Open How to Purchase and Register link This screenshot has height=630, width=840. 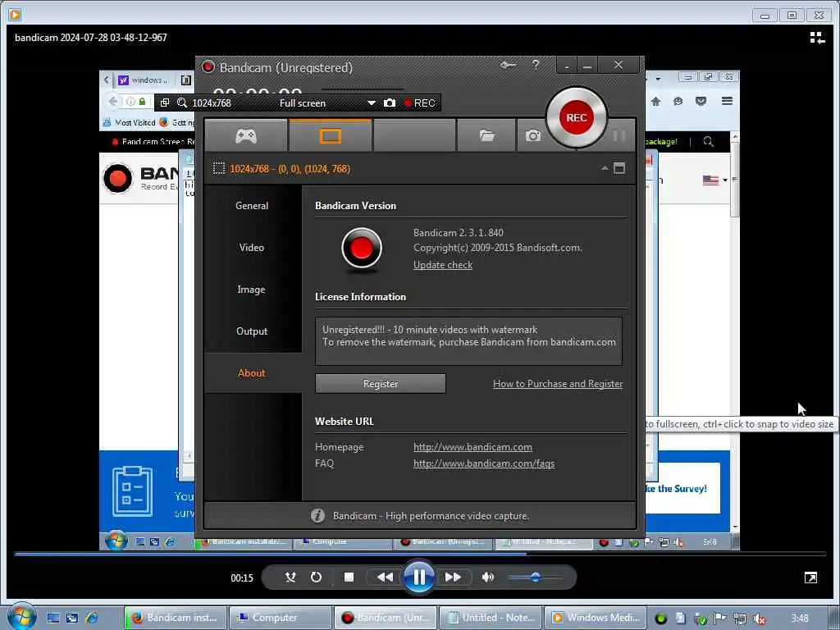click(558, 384)
